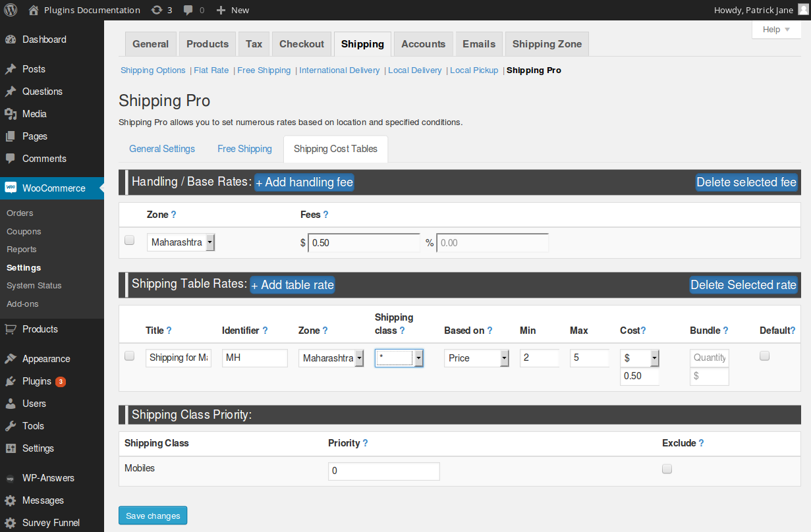Click the Add handling fee button
Viewport: 811px width, 532px height.
[x=304, y=182]
